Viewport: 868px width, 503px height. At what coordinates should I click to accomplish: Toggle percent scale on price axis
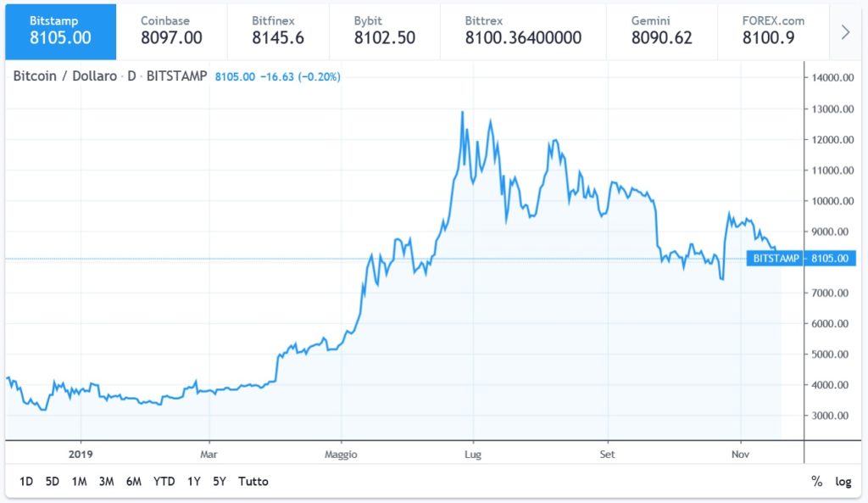817,481
